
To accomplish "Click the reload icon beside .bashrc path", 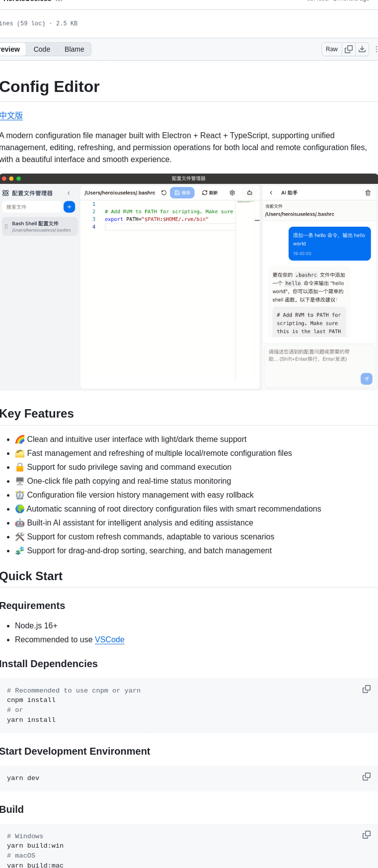I will click(x=164, y=193).
